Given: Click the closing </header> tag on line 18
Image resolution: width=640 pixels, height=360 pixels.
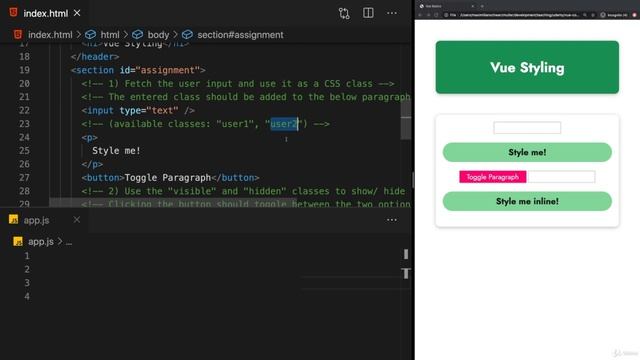Looking at the screenshot, I should pyautogui.click(x=95, y=57).
